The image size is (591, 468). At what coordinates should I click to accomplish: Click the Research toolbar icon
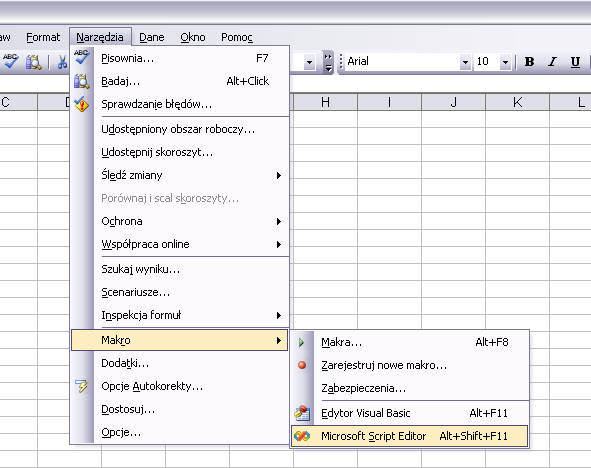pyautogui.click(x=33, y=62)
